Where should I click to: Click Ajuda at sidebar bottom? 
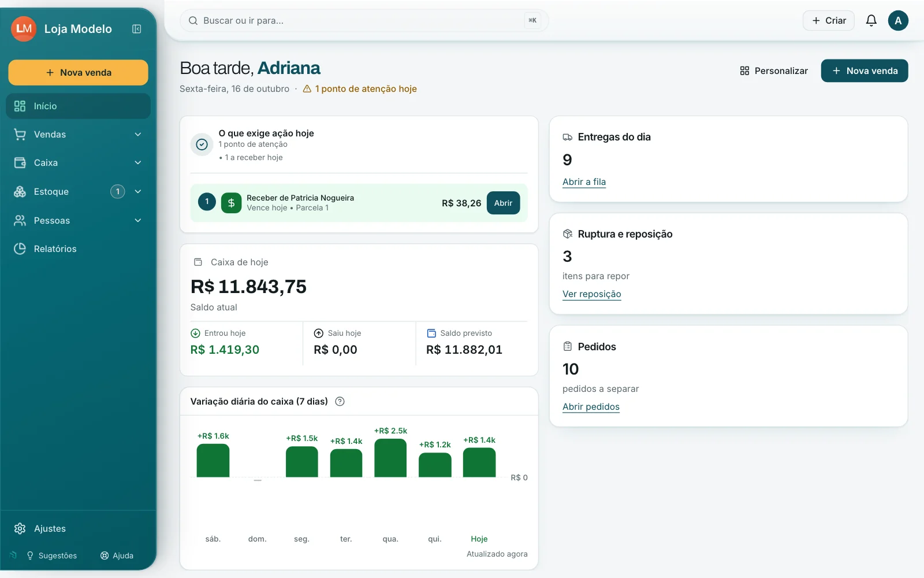(117, 555)
